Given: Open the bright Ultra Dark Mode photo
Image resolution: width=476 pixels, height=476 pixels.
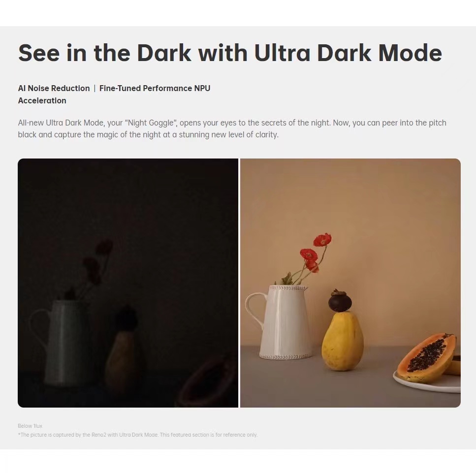Looking at the screenshot, I should point(350,283).
